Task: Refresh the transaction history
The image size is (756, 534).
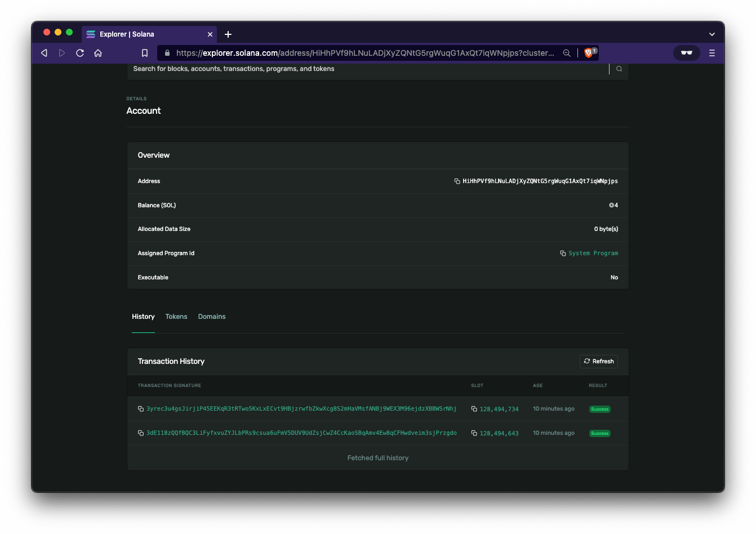Action: point(599,362)
